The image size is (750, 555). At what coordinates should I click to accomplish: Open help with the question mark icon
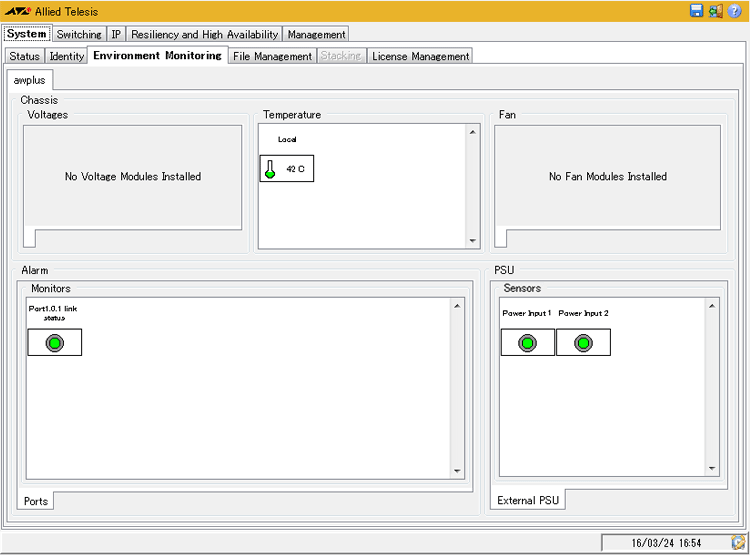(x=734, y=11)
